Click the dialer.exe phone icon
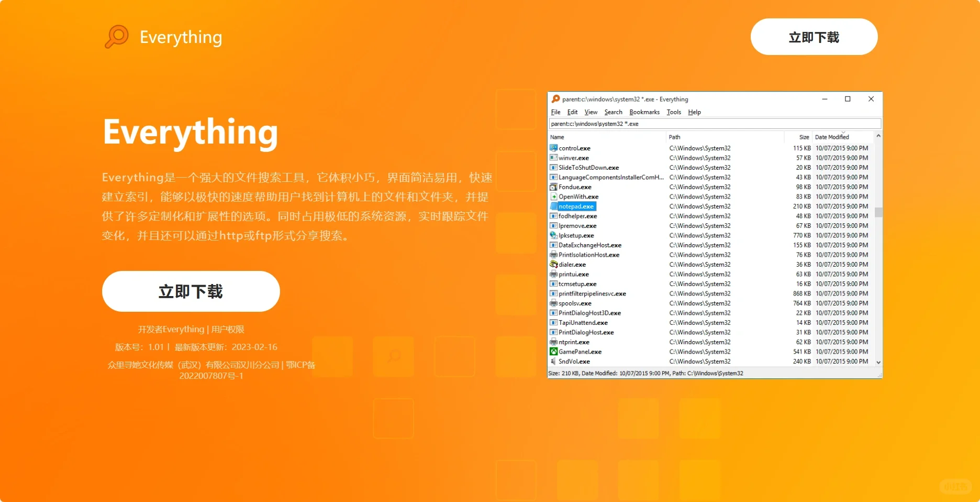The width and height of the screenshot is (980, 502). (x=553, y=265)
